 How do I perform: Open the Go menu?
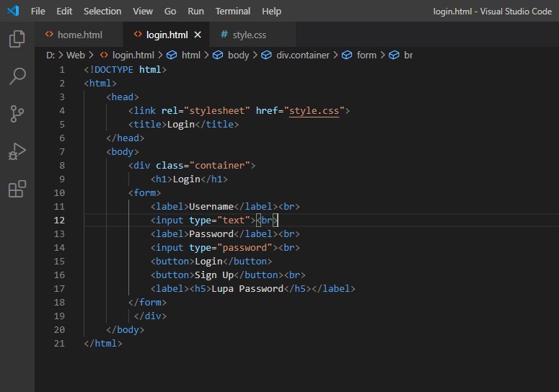click(170, 11)
